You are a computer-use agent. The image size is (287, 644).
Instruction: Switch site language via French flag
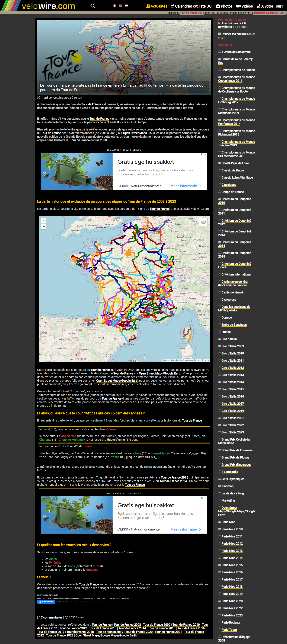[x=115, y=6]
